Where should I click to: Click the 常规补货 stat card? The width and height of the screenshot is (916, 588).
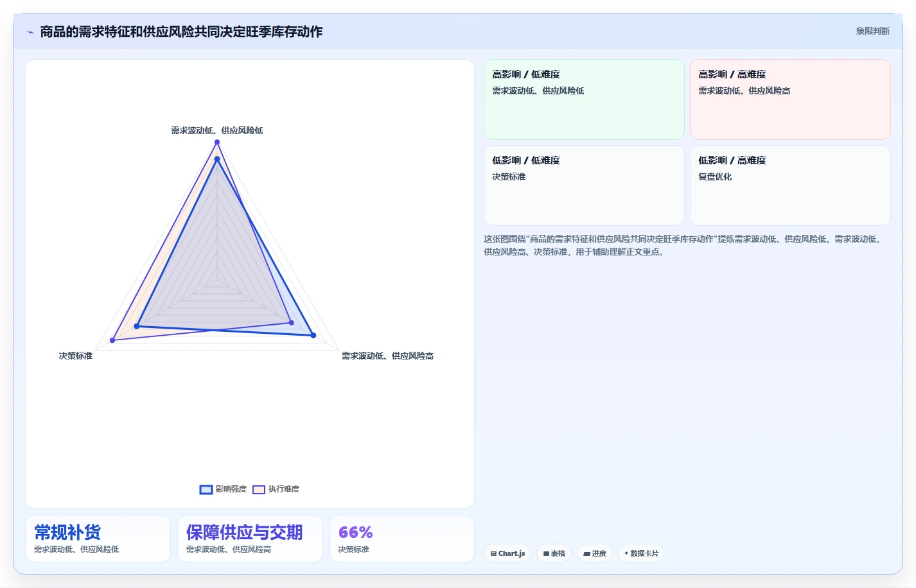98,539
